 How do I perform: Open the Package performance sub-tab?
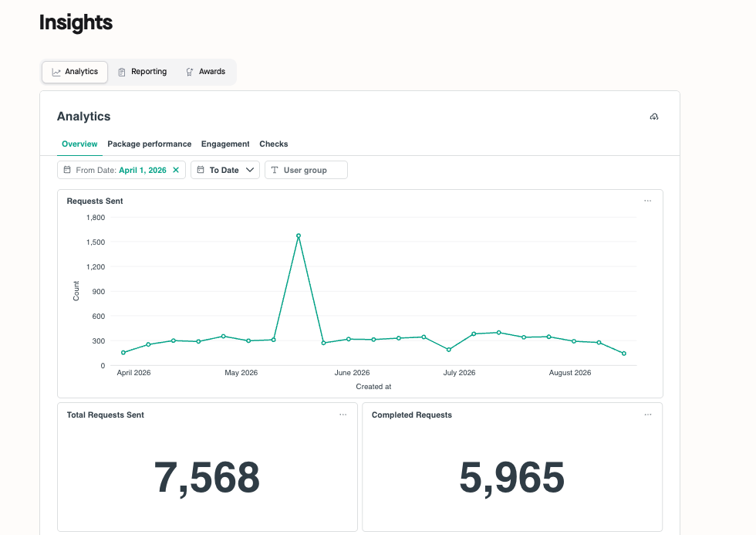point(150,144)
